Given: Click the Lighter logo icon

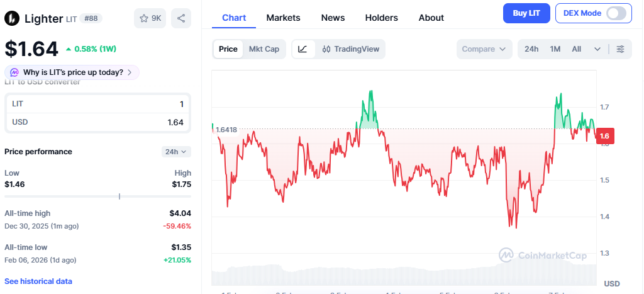Looking at the screenshot, I should [x=12, y=18].
